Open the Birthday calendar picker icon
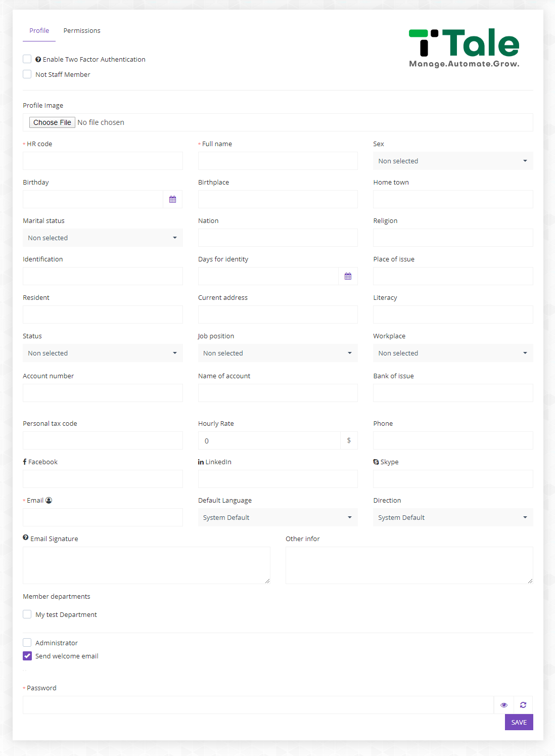Image resolution: width=555 pixels, height=756 pixels. pyautogui.click(x=173, y=199)
